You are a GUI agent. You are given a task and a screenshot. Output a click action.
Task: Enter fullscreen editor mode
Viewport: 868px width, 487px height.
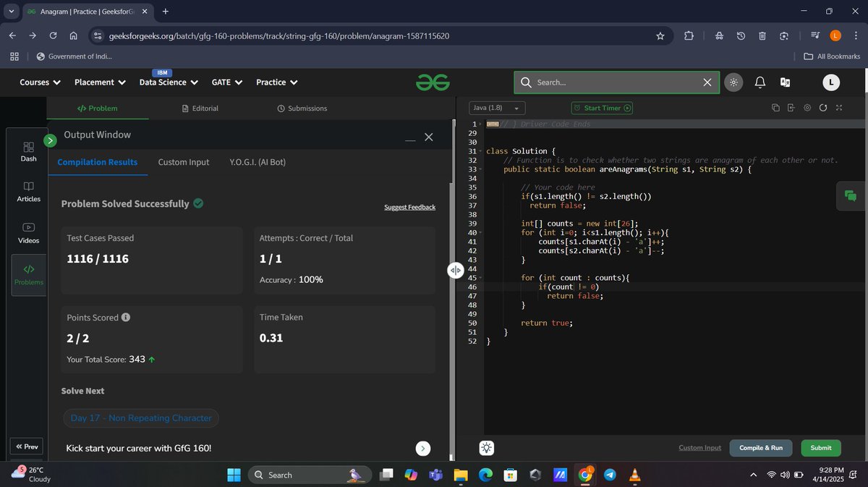(x=839, y=108)
